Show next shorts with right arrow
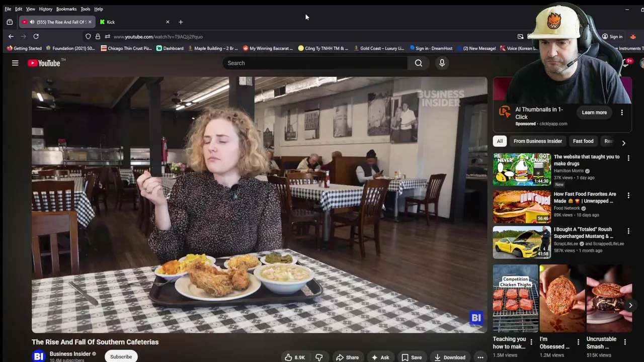 coord(630,305)
